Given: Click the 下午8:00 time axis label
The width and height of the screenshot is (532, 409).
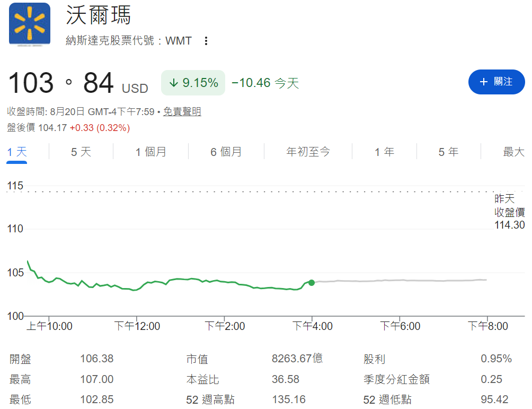Looking at the screenshot, I should click(x=488, y=326).
